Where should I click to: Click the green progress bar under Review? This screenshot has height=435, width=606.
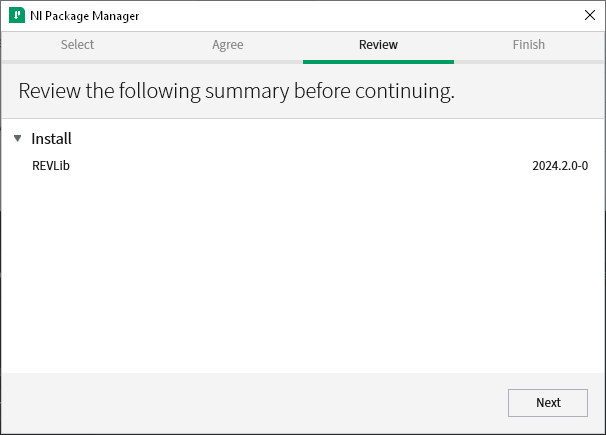tap(378, 61)
